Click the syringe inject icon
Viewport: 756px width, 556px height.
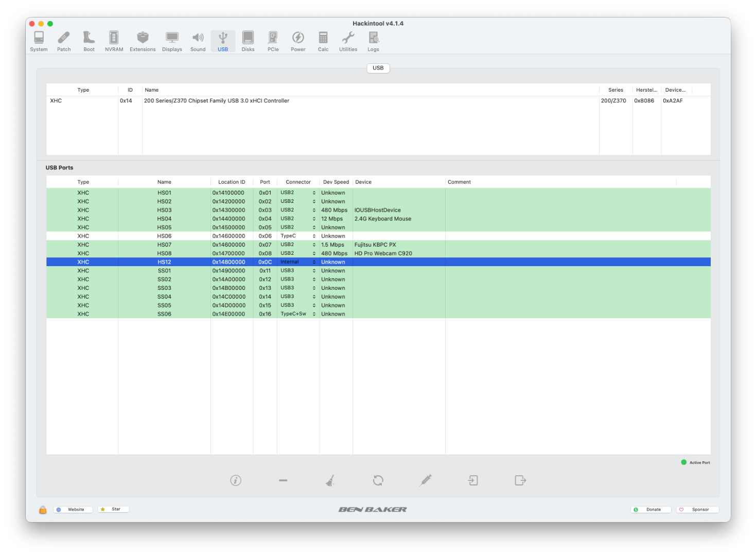[426, 480]
